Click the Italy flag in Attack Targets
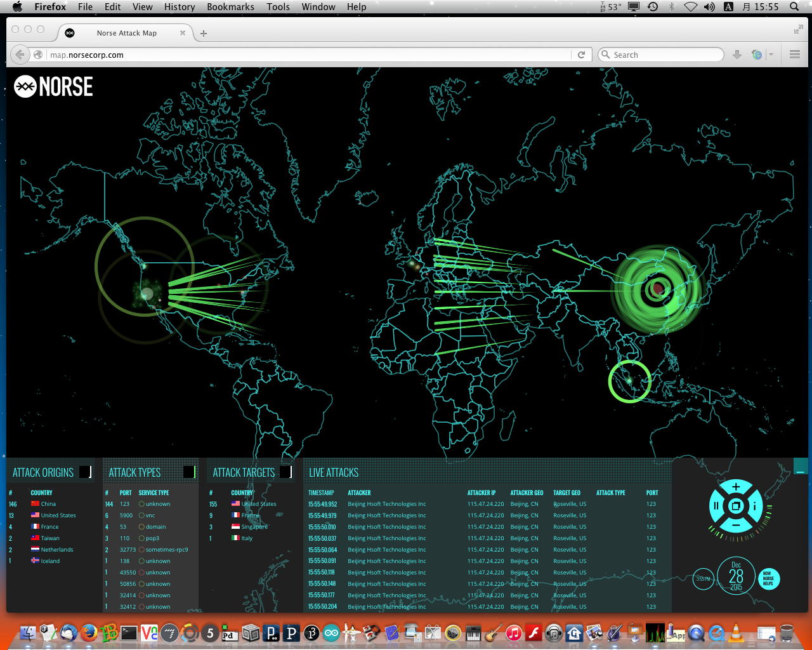The width and height of the screenshot is (812, 650). (x=235, y=538)
